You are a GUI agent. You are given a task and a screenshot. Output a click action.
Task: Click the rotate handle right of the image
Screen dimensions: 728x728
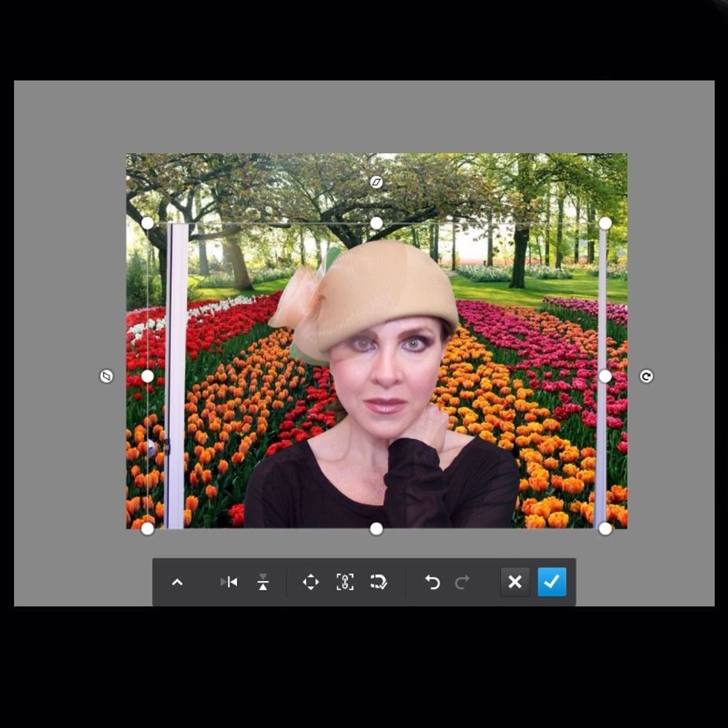point(646,377)
